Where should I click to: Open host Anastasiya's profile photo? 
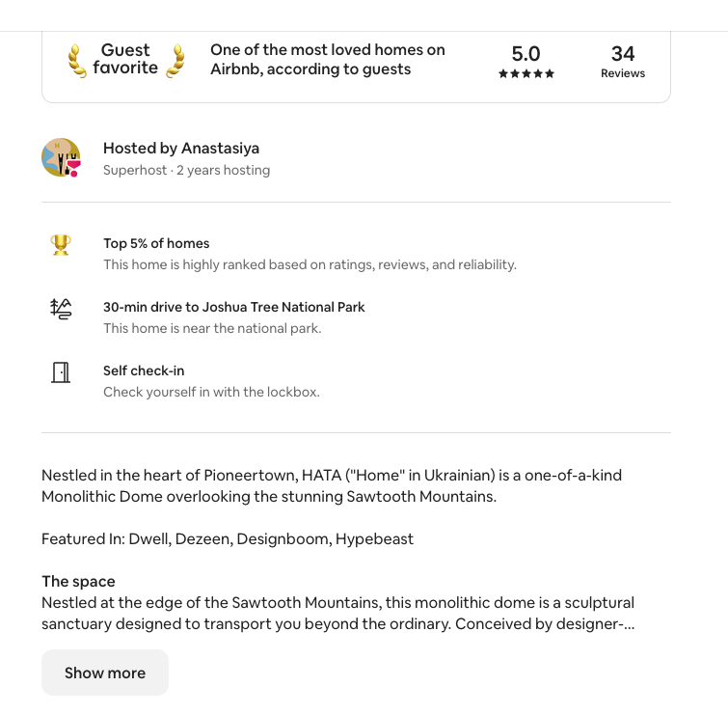60,157
